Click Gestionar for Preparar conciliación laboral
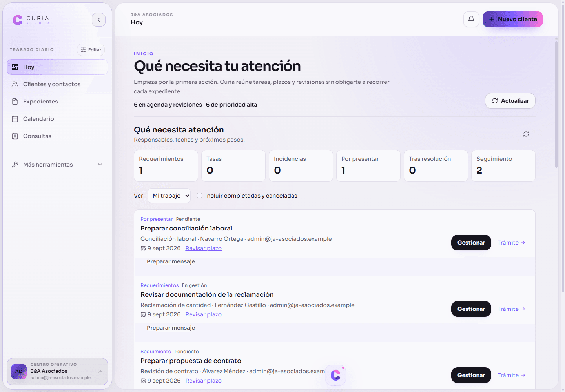The image size is (565, 392). (471, 243)
